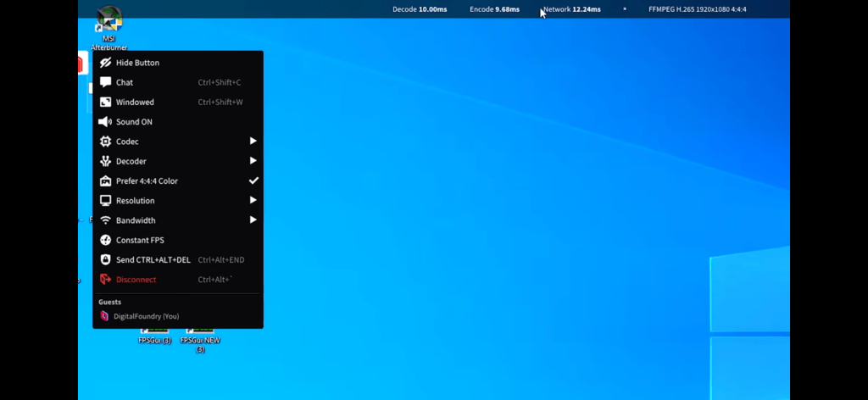The image size is (868, 400).
Task: Choose the red Disconnect entry
Action: (178, 280)
